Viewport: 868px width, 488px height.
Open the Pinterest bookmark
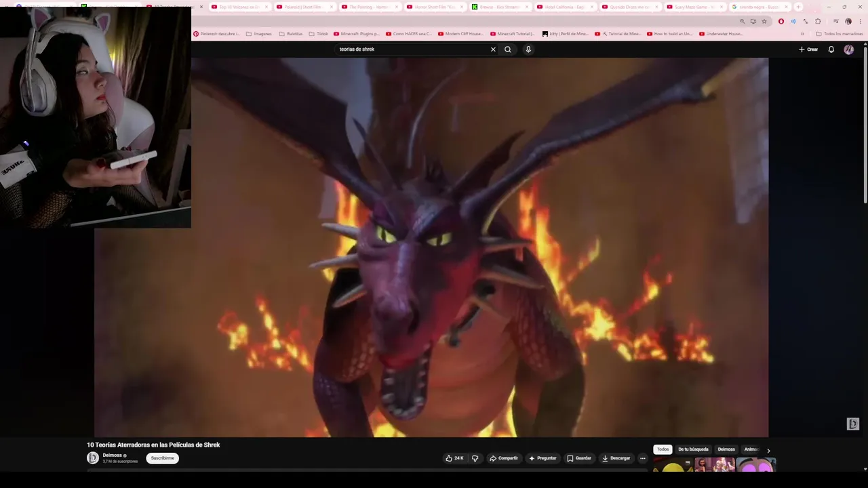pos(216,34)
